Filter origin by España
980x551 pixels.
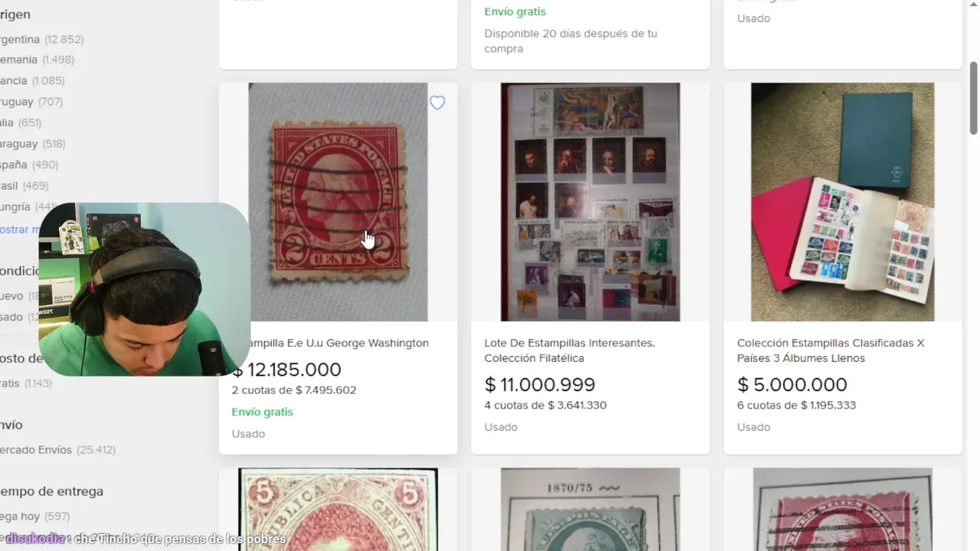(15, 165)
